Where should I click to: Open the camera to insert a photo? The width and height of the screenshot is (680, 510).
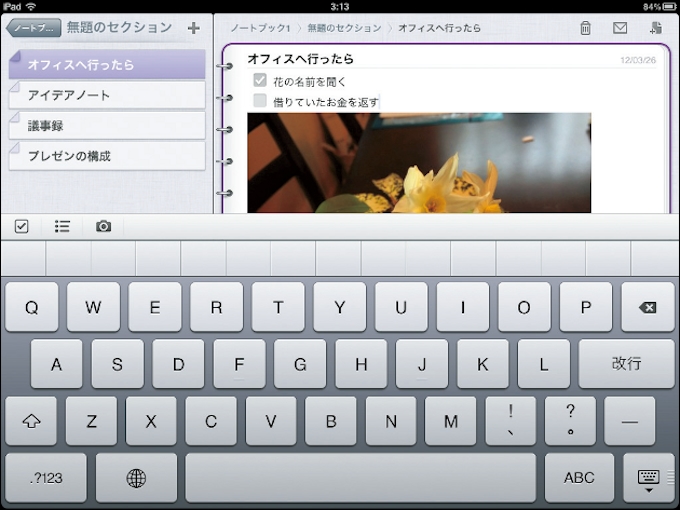coord(103,227)
